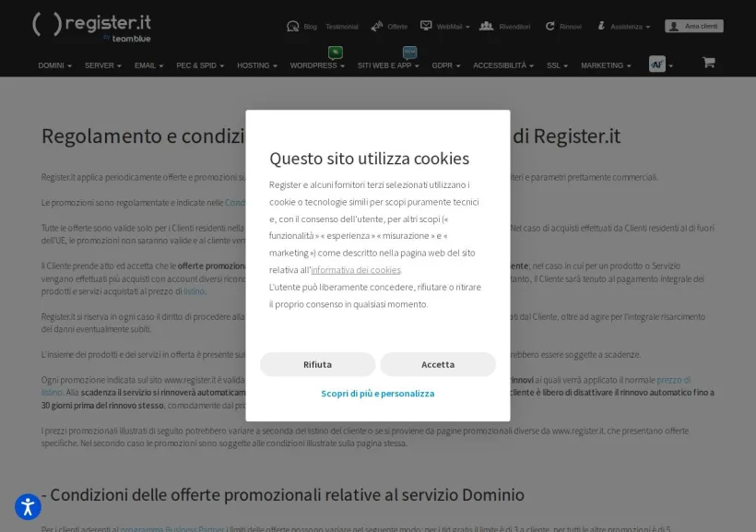Click Scopri di più e personalizza
The image size is (756, 532).
click(x=377, y=394)
